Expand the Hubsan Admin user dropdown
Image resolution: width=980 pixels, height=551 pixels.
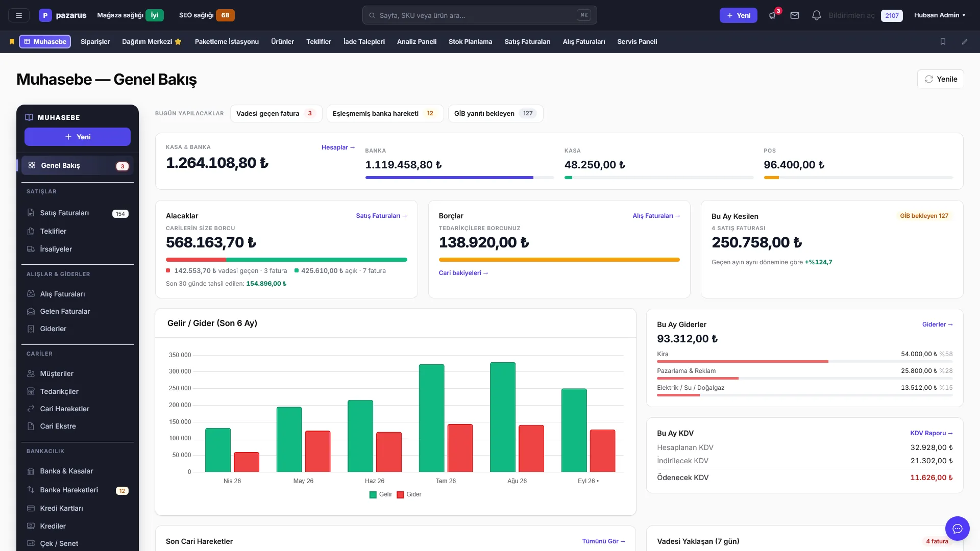coord(940,15)
